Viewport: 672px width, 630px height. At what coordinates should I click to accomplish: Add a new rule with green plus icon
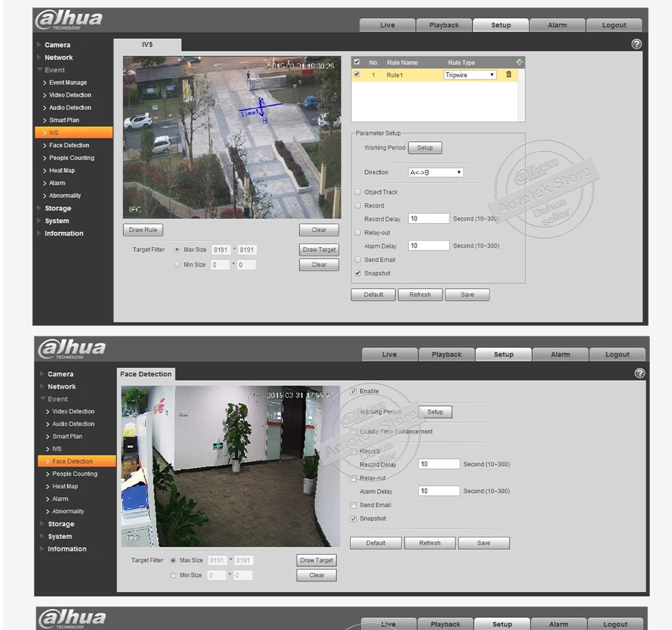tap(519, 62)
